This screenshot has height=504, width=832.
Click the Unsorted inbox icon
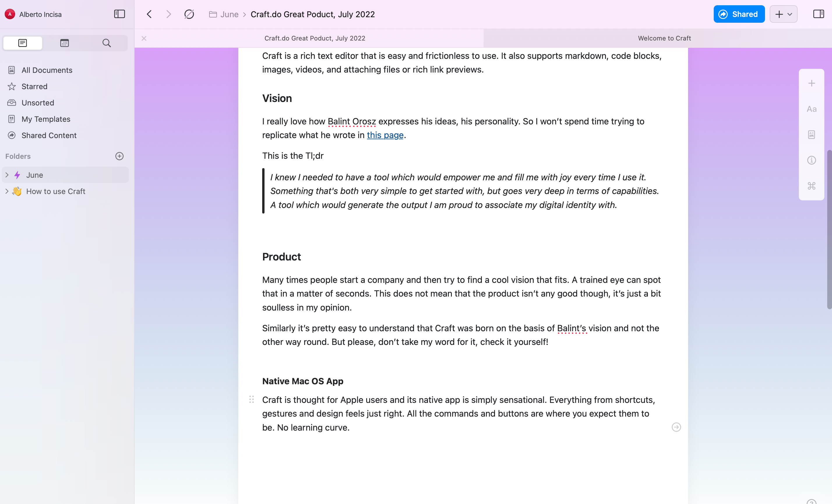(x=11, y=103)
